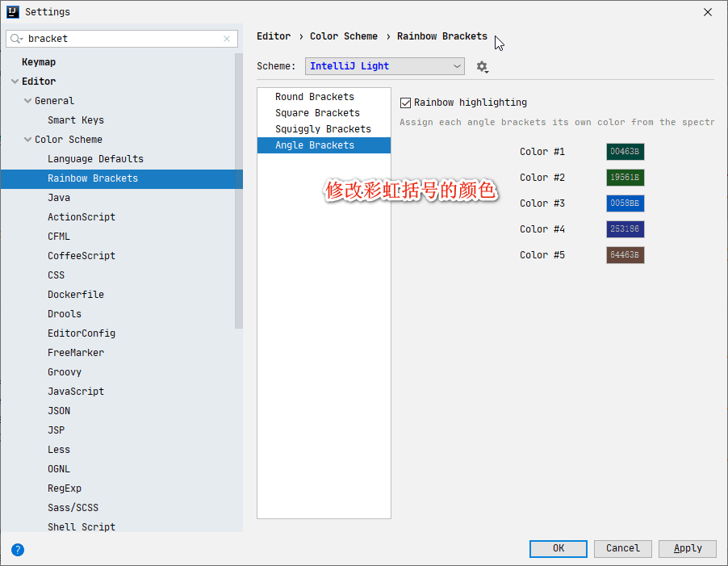Image resolution: width=728 pixels, height=566 pixels.
Task: Collapse the Editor tree node
Action: pyautogui.click(x=15, y=82)
